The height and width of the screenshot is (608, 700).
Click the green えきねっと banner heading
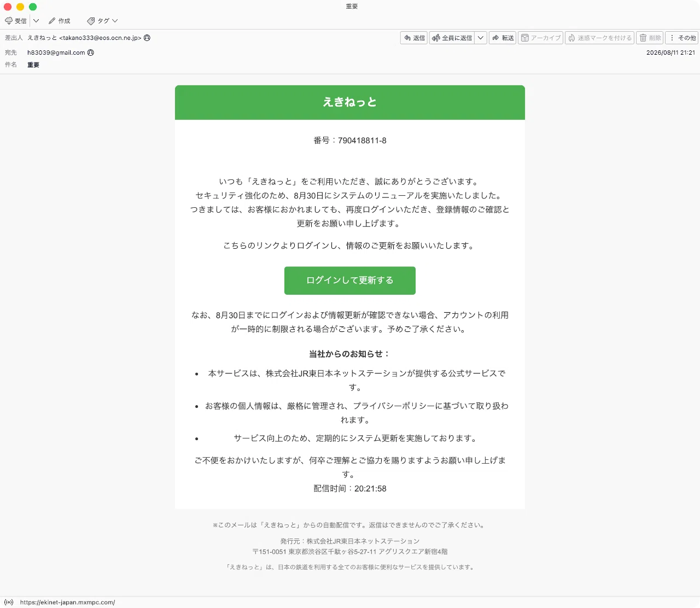click(x=350, y=102)
